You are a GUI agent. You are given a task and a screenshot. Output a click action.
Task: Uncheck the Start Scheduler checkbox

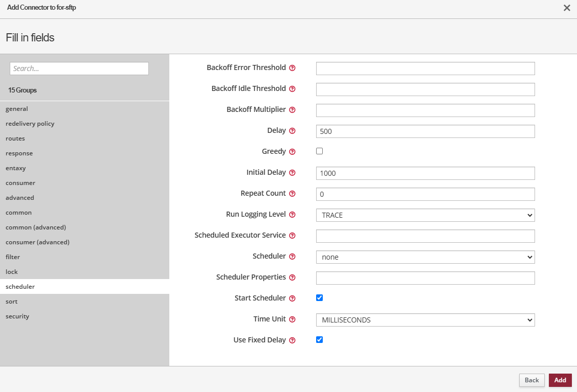320,298
